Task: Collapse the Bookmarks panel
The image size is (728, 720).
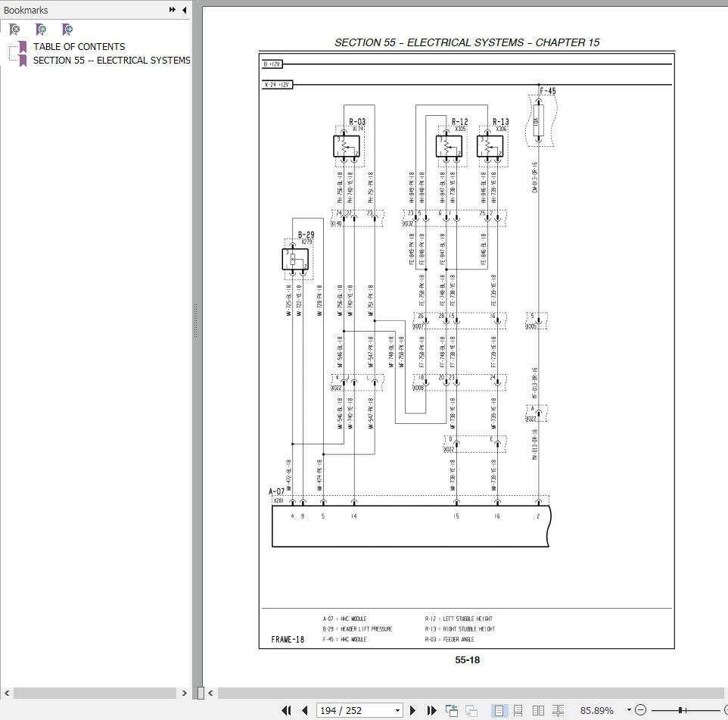Action: tap(184, 10)
